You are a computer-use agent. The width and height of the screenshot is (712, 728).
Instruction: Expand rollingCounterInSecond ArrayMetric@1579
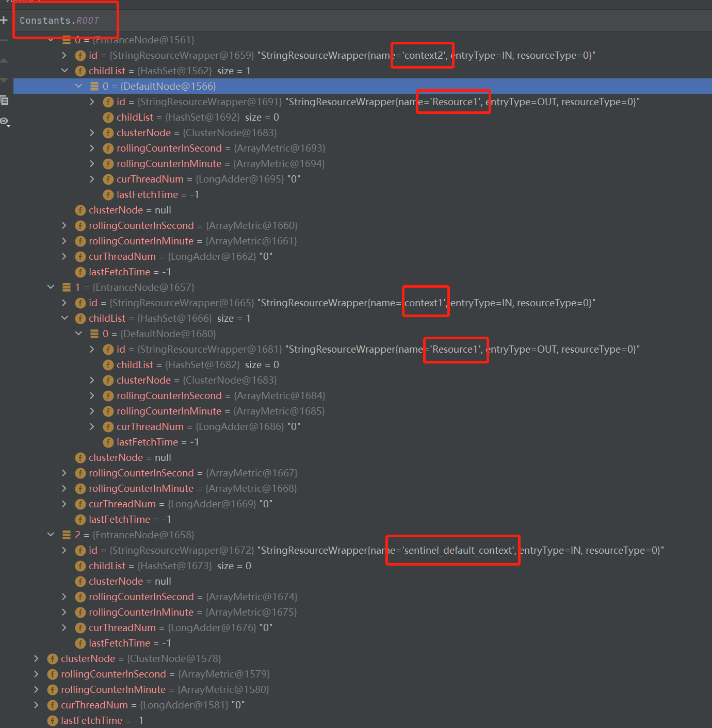[36, 674]
